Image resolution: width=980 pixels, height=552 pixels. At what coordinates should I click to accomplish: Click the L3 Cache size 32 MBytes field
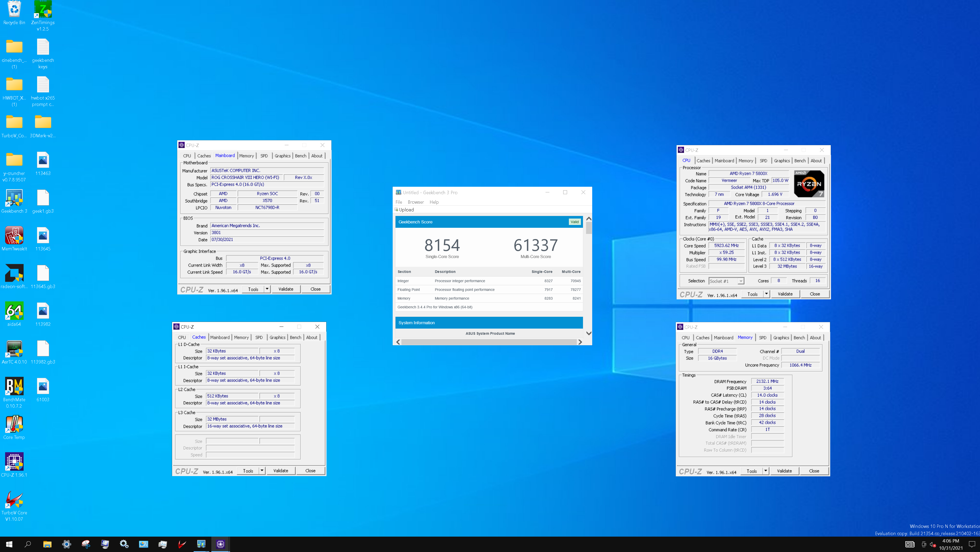pos(232,419)
